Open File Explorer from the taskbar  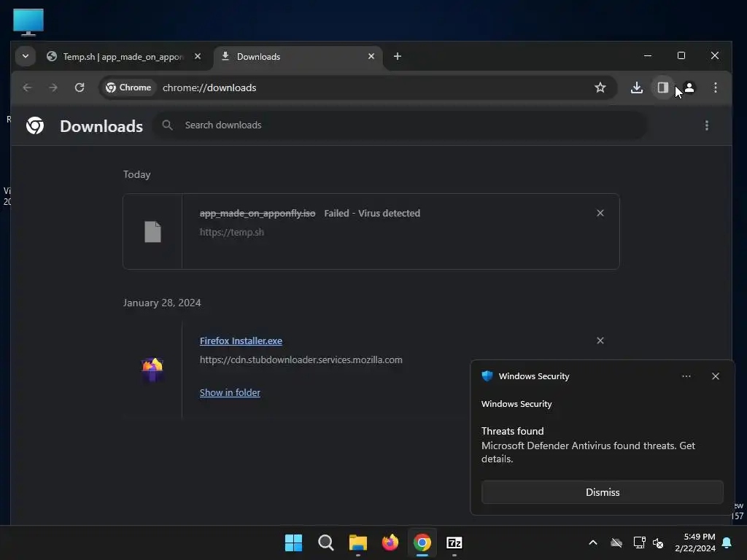coord(357,542)
